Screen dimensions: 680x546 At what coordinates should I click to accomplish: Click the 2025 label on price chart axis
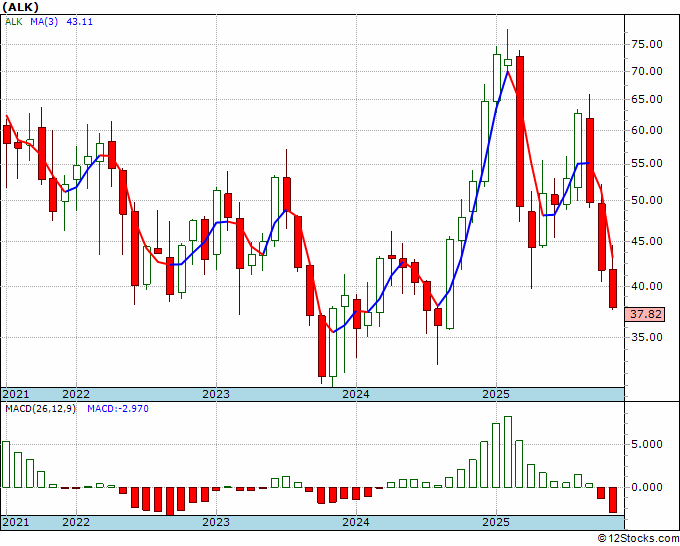(x=496, y=394)
